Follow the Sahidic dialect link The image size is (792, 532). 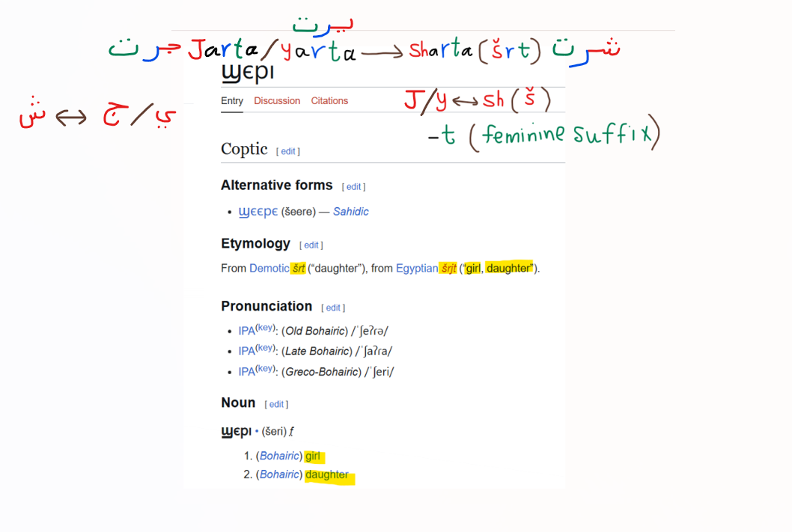350,212
